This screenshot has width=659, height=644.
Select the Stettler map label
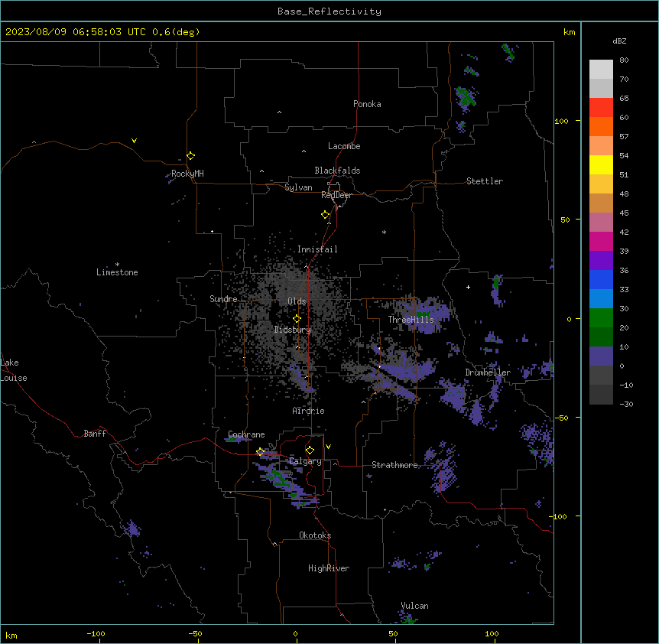[485, 181]
